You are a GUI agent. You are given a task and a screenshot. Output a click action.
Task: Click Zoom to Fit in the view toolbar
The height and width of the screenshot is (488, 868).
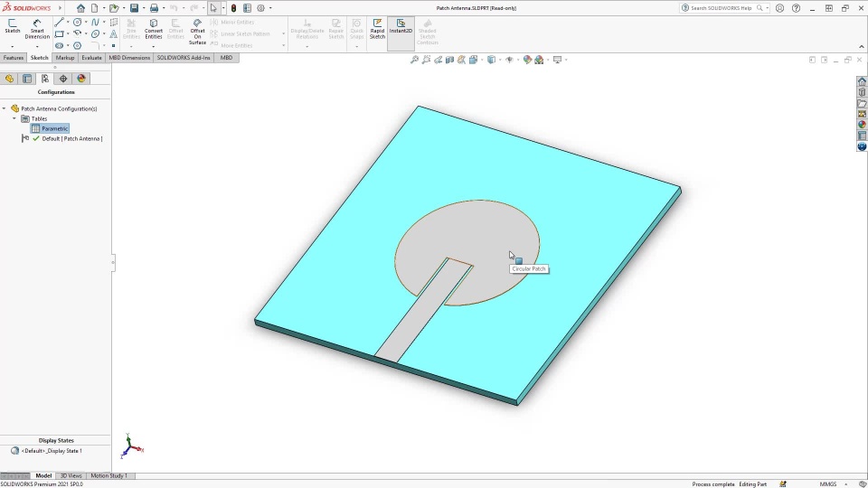click(x=414, y=60)
